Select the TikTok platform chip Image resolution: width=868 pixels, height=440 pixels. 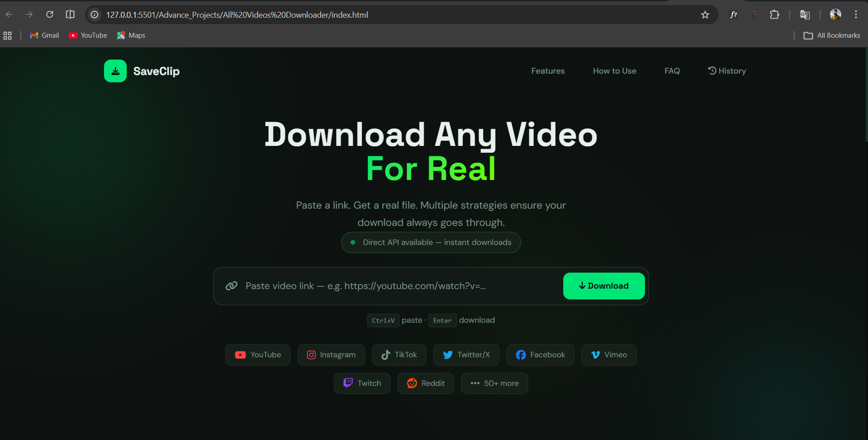[x=399, y=355]
